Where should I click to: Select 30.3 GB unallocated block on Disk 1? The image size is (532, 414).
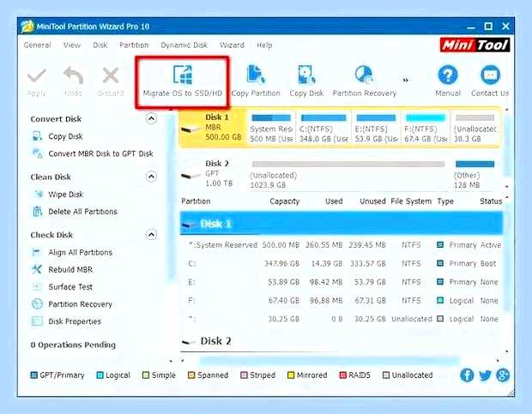pos(475,128)
